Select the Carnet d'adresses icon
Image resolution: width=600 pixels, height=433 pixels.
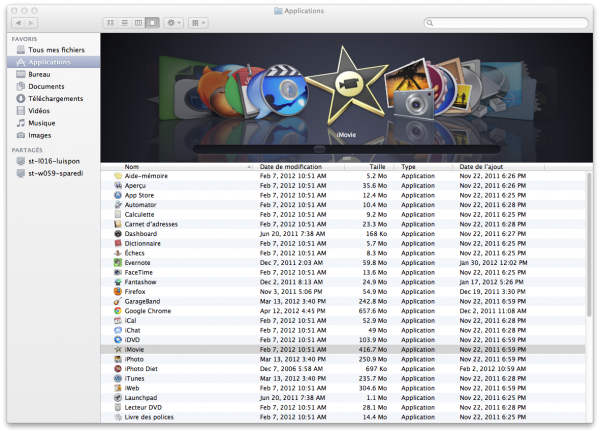[x=118, y=224]
